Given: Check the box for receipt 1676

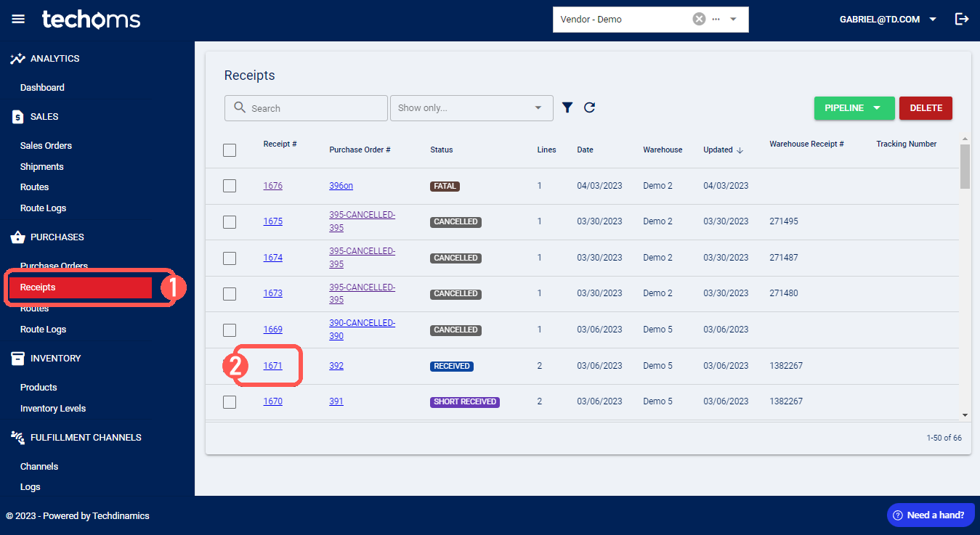Looking at the screenshot, I should 230,186.
